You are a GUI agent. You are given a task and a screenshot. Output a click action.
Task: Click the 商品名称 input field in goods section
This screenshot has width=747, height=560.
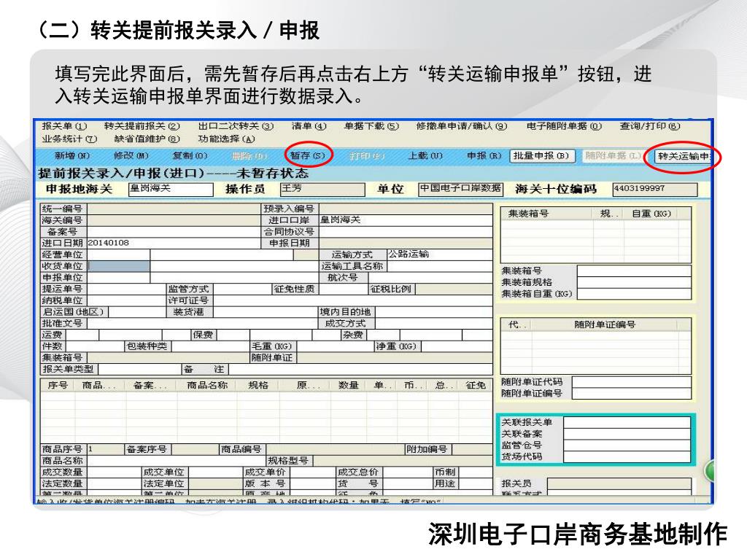pos(177,461)
